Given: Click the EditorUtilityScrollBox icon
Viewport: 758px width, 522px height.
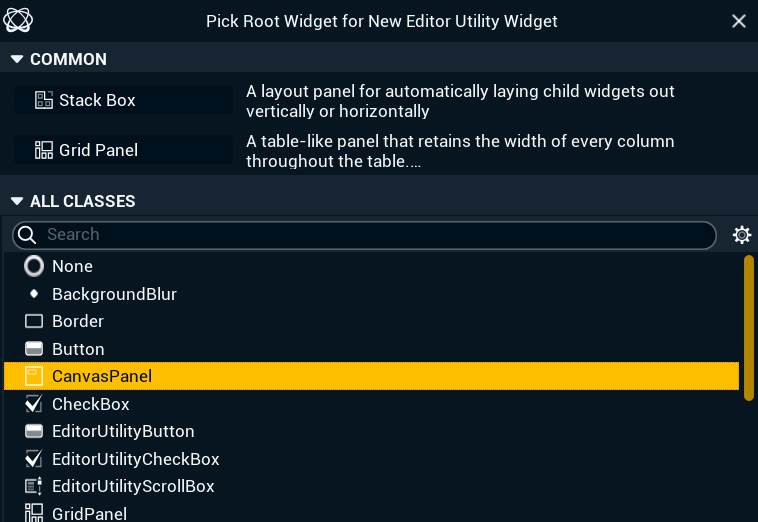Looking at the screenshot, I should [x=34, y=487].
